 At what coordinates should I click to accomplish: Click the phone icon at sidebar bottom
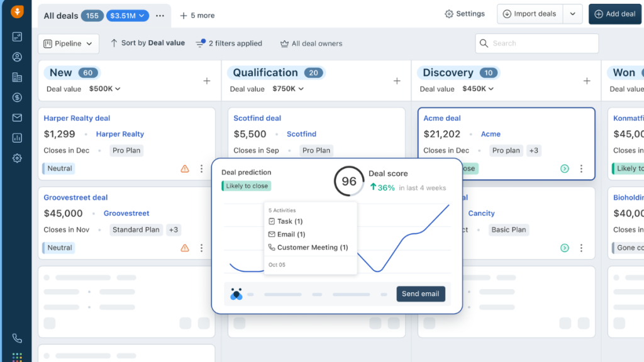pos(17,338)
